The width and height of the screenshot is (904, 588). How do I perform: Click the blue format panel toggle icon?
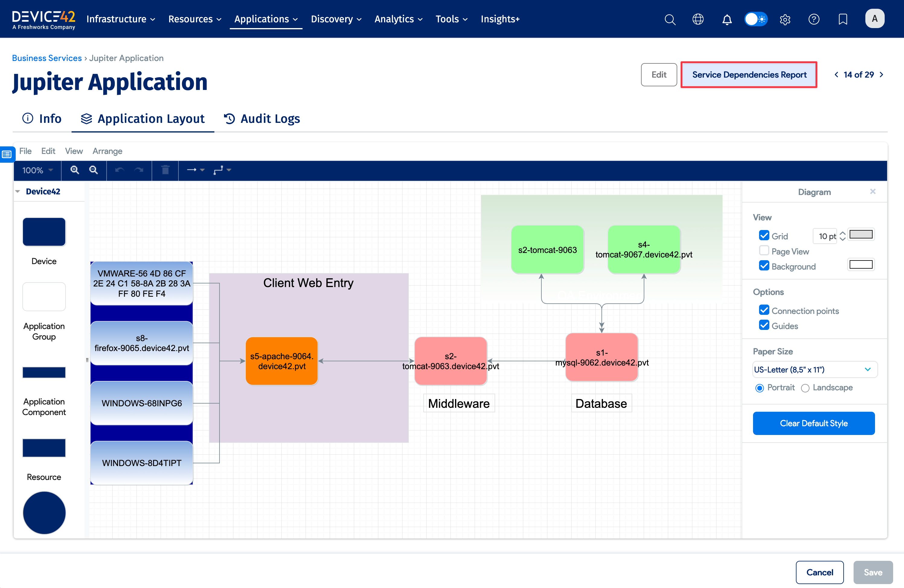[x=6, y=155]
